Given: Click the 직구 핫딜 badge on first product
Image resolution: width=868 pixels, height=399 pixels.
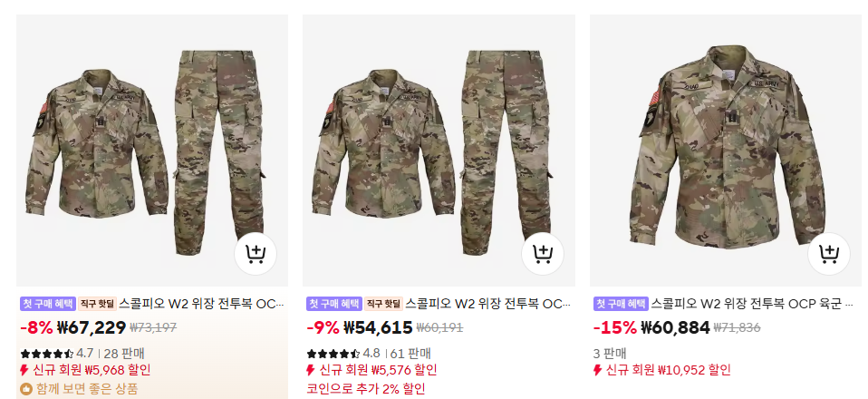Looking at the screenshot, I should click(x=97, y=304).
